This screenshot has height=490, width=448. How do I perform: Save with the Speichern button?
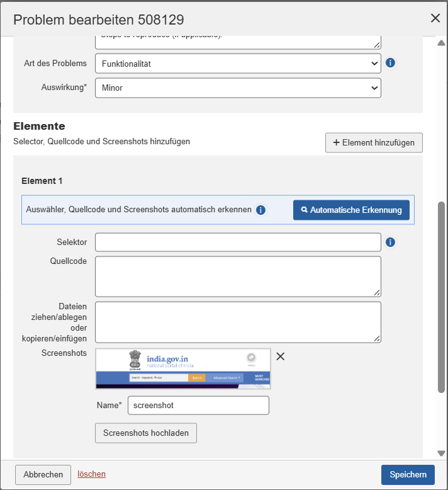point(408,475)
